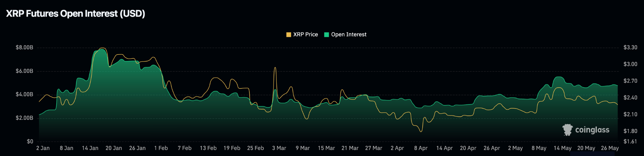
Task: Click the 20 Jan date label
Action: 114,148
